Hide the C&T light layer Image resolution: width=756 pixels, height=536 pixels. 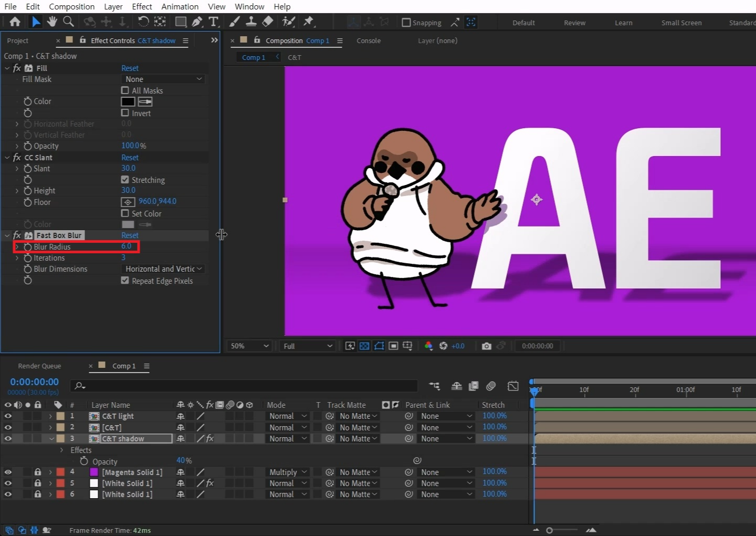tap(8, 416)
